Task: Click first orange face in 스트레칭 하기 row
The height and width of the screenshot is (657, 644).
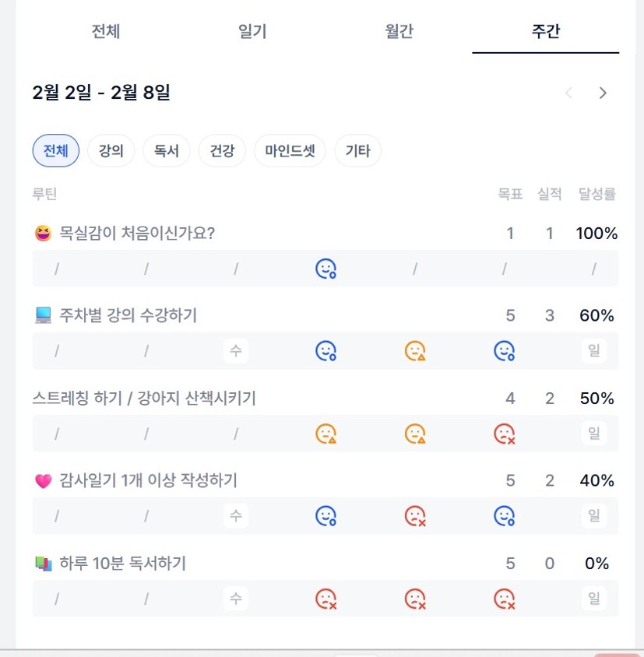Action: coord(326,434)
